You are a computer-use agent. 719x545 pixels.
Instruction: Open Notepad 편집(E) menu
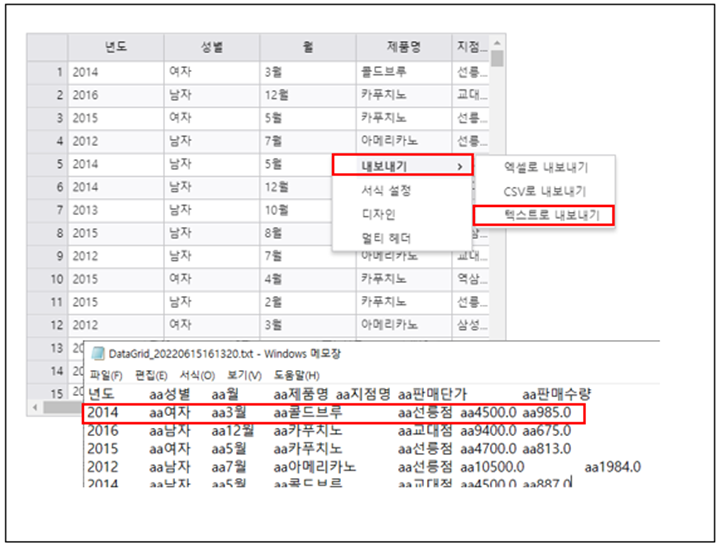(x=151, y=375)
